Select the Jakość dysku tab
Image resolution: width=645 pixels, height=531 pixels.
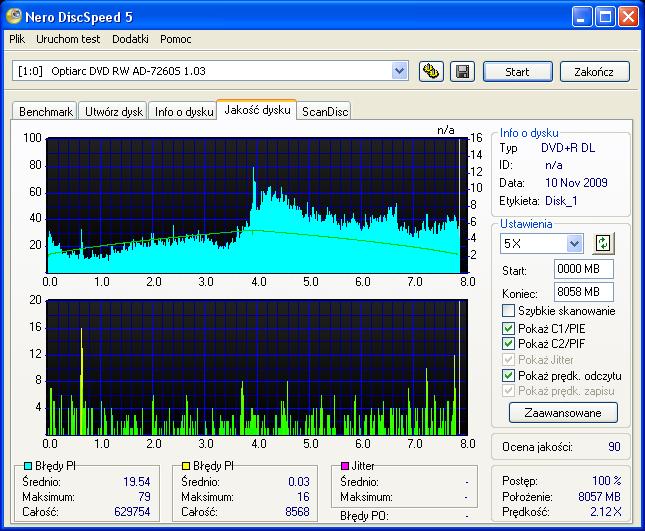[257, 110]
